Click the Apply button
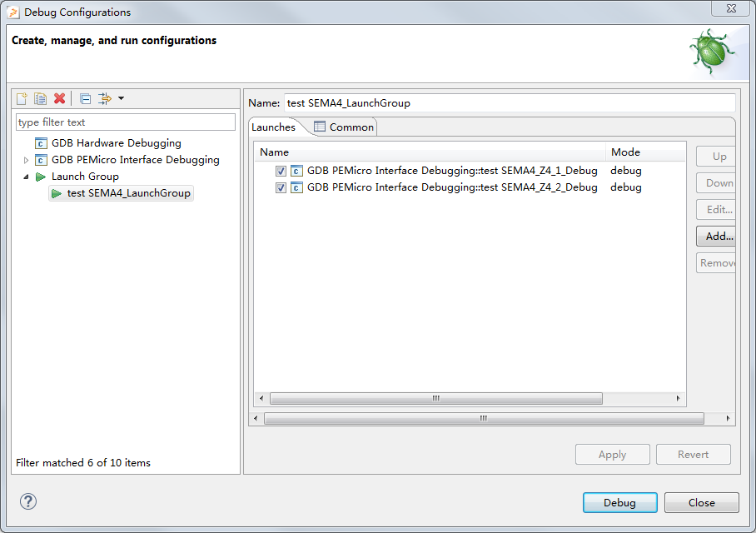756x533 pixels. tap(612, 455)
